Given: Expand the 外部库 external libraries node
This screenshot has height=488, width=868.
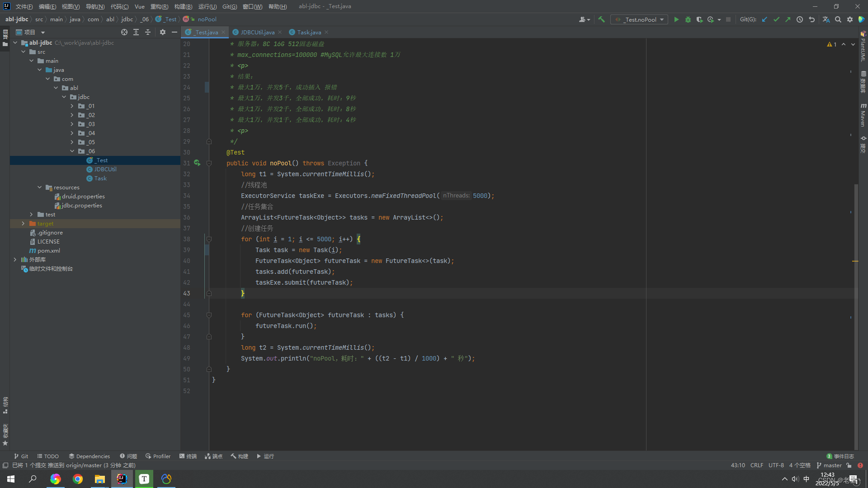Looking at the screenshot, I should tap(15, 260).
